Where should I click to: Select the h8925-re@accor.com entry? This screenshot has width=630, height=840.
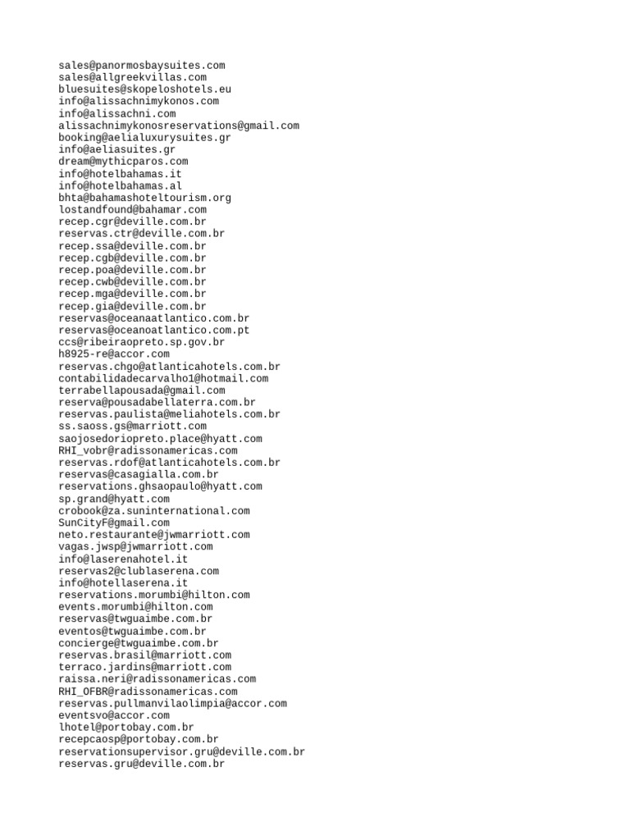114,354
